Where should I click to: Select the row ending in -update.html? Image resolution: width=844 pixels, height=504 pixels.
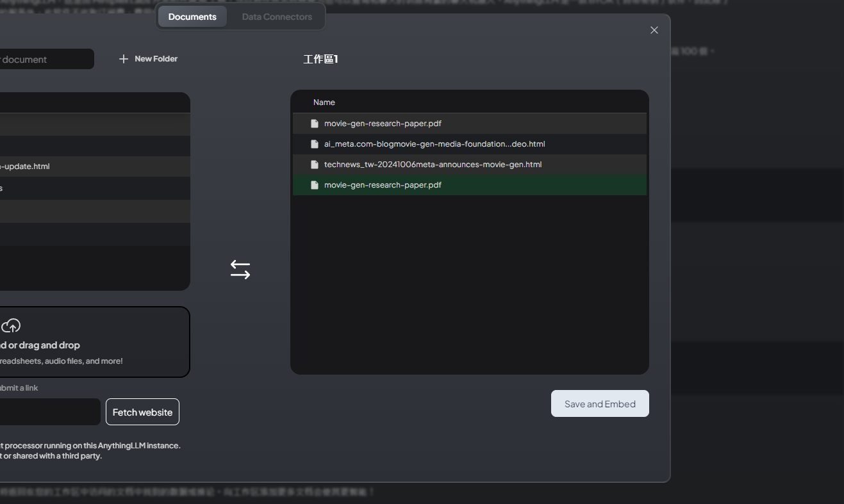[95, 167]
